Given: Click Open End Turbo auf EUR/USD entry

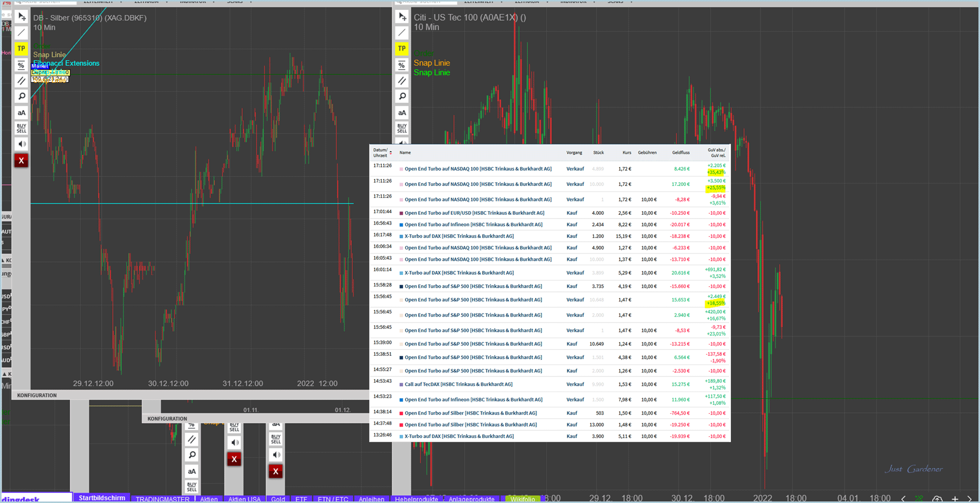Looking at the screenshot, I should pyautogui.click(x=474, y=213).
